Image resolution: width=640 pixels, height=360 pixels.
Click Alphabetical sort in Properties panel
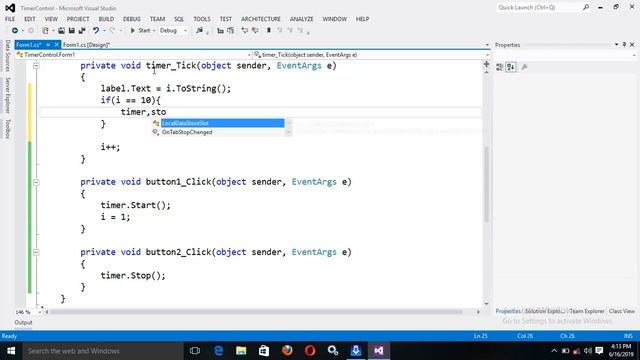511,67
